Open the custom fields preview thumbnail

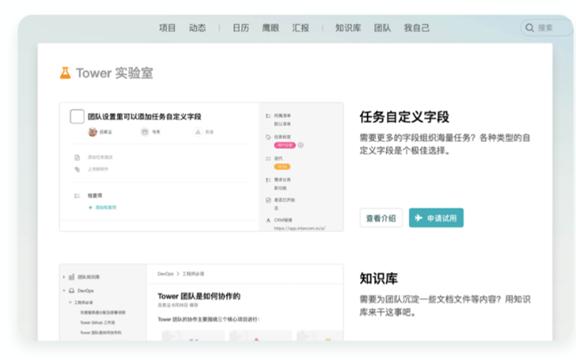click(201, 167)
